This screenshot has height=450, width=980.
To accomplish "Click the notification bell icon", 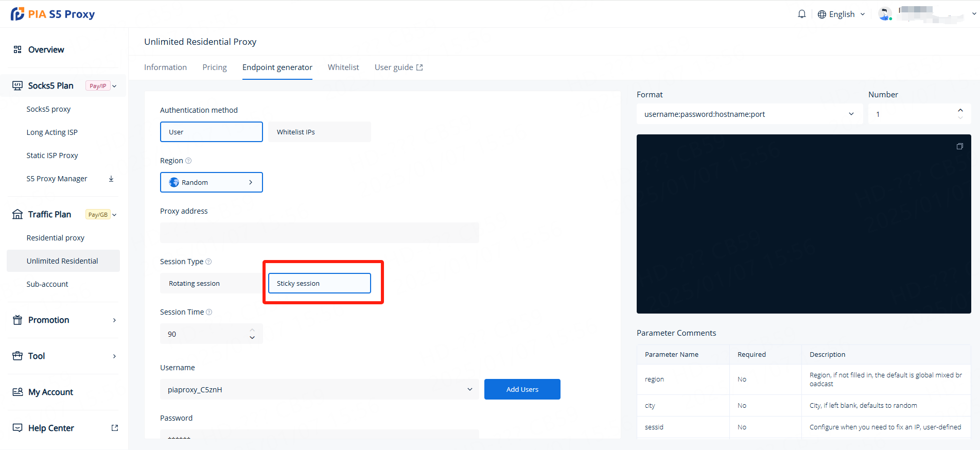I will point(801,14).
